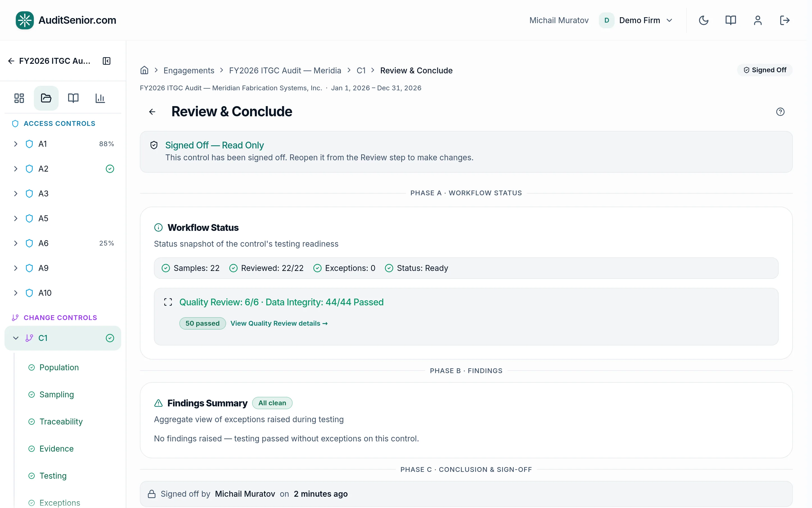Image resolution: width=812 pixels, height=508 pixels.
Task: Click the A2 completed checkmark icon
Action: click(x=110, y=169)
